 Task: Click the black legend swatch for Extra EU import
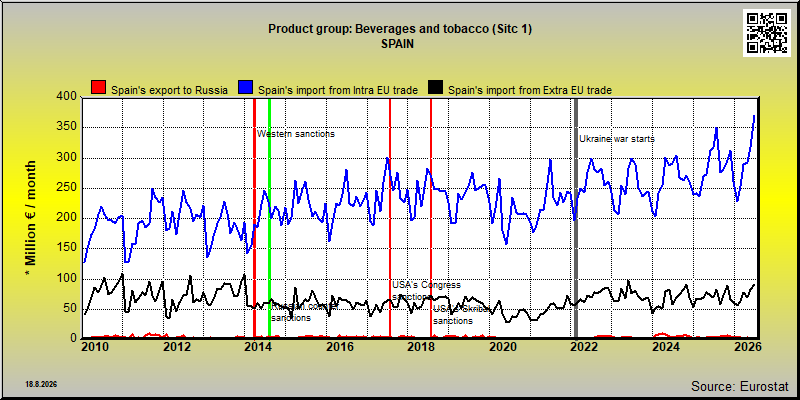click(435, 88)
